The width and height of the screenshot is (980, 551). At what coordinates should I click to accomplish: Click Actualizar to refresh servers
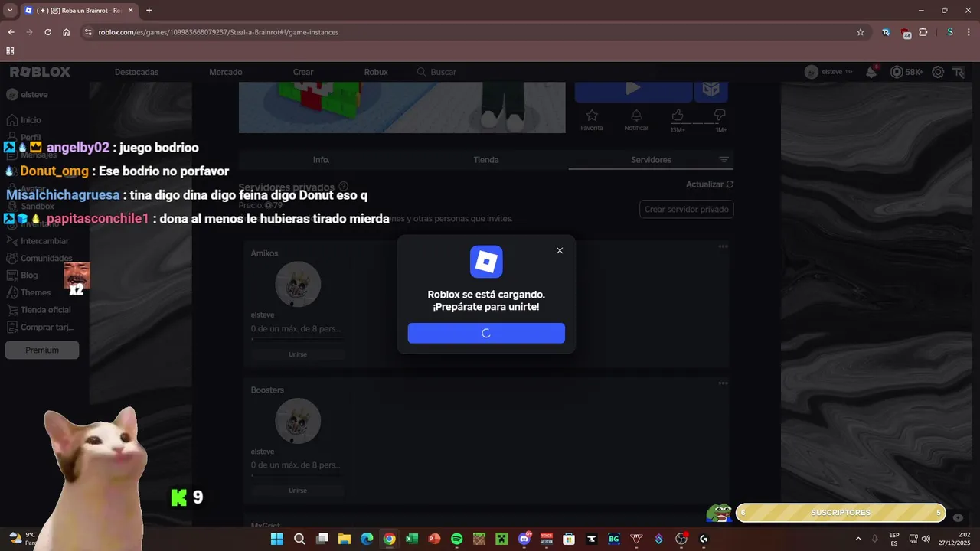[x=710, y=184]
